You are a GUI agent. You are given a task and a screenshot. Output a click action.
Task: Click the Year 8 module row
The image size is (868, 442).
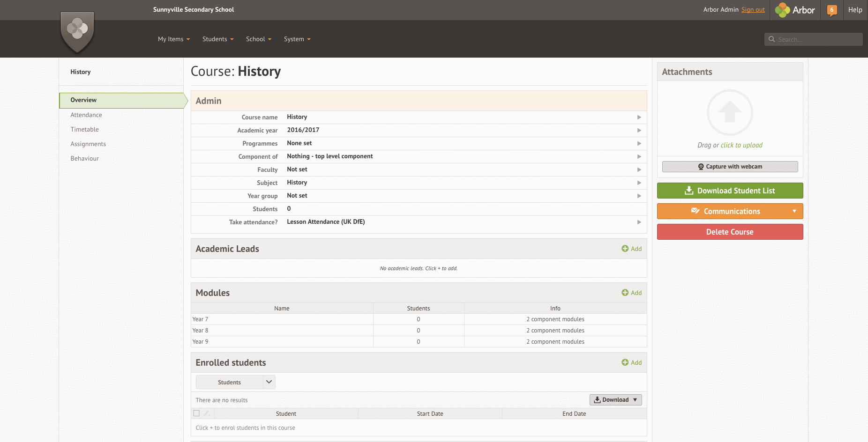coord(419,331)
